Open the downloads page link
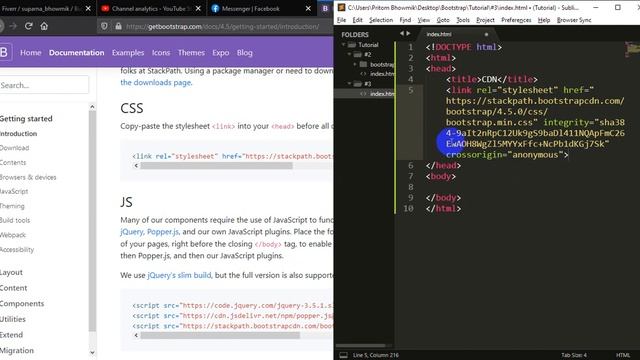Image resolution: width=640 pixels, height=360 pixels. coord(156,82)
